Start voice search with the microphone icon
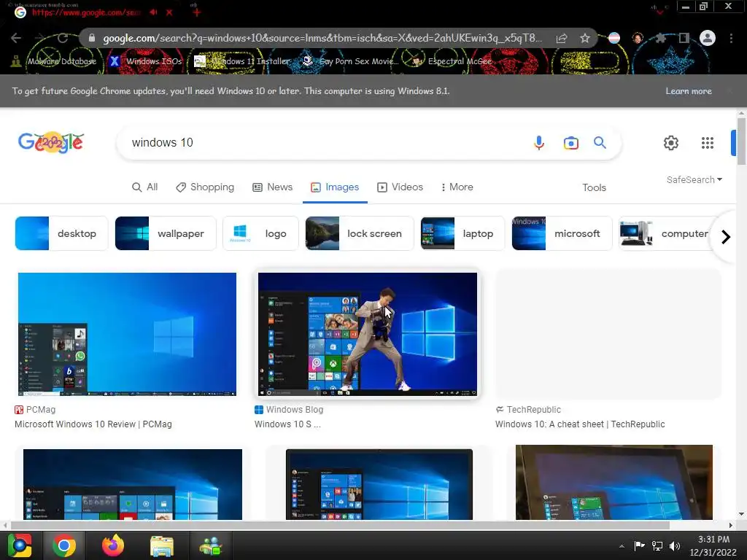Screen dimensions: 747x560 [539, 142]
